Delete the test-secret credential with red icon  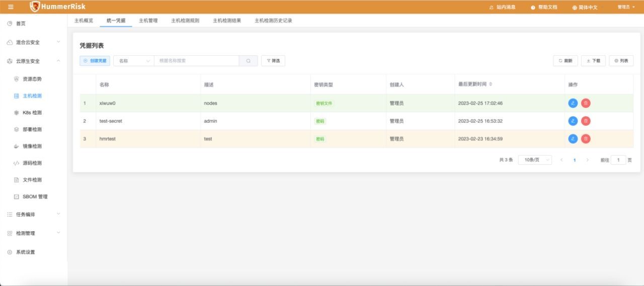586,121
